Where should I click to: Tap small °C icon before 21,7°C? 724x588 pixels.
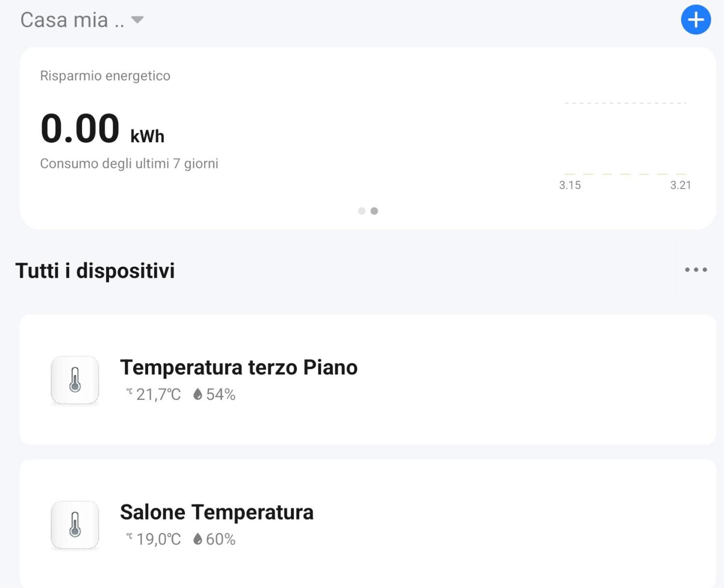coord(129,391)
